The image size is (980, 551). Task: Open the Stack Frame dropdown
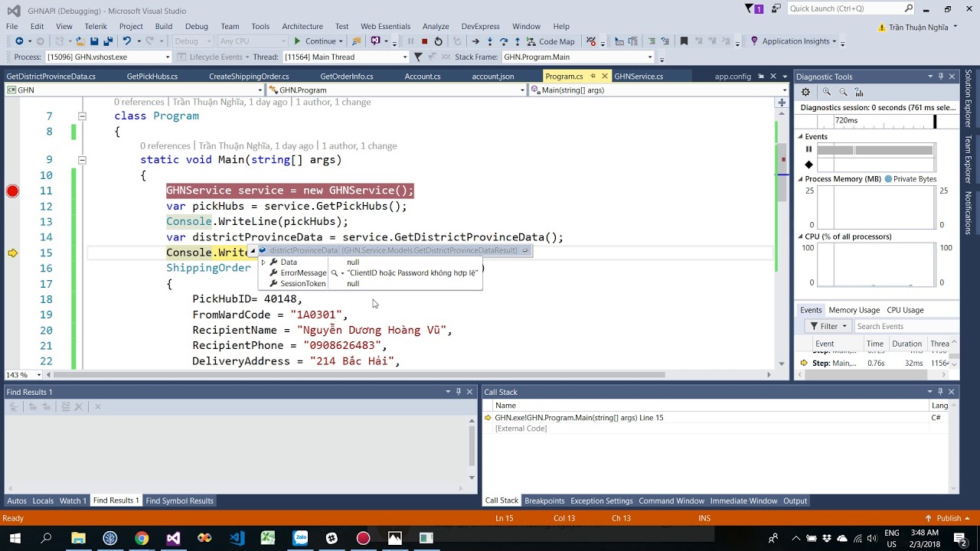577,57
